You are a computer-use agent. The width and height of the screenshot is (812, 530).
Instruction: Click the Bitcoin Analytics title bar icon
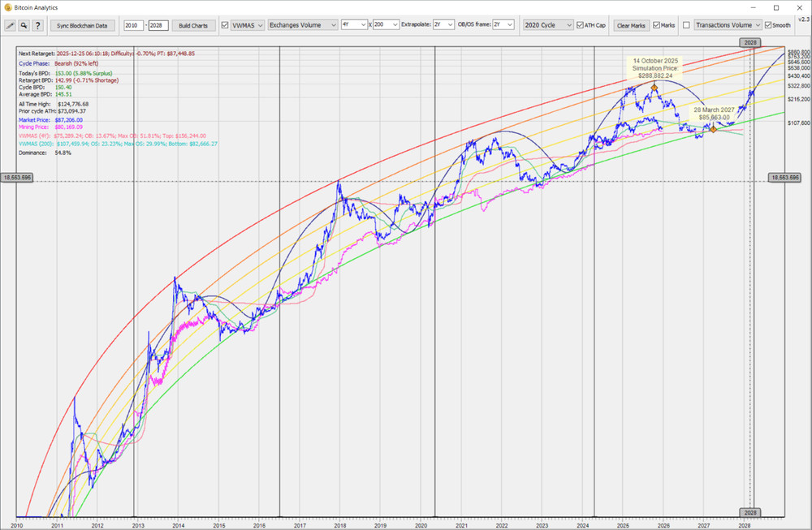[6, 7]
